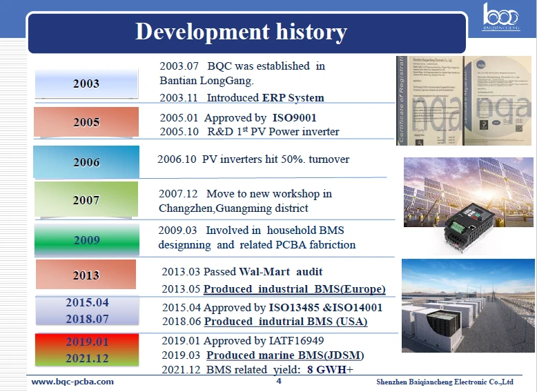The width and height of the screenshot is (537, 392).
Task: Click the Development history title banner
Action: tap(247, 32)
